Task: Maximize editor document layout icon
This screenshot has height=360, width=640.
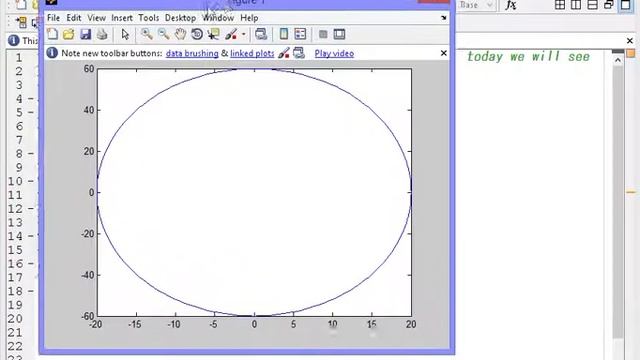Action: click(x=625, y=5)
